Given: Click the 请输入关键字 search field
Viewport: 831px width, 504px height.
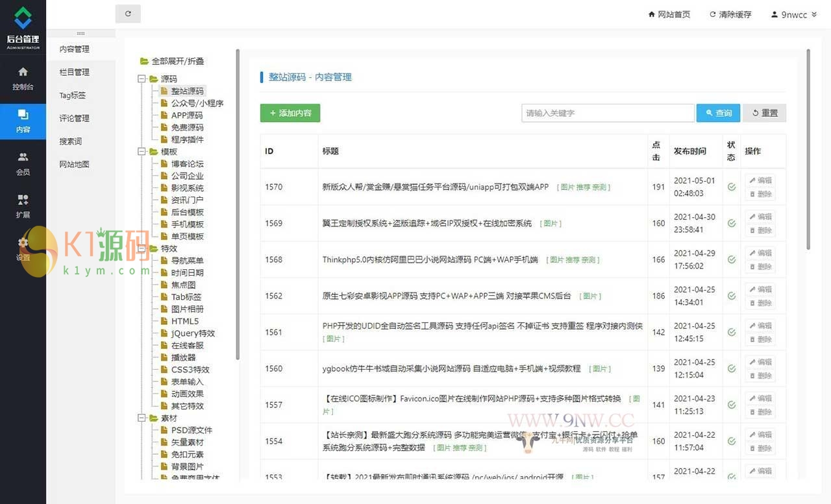Looking at the screenshot, I should click(608, 113).
